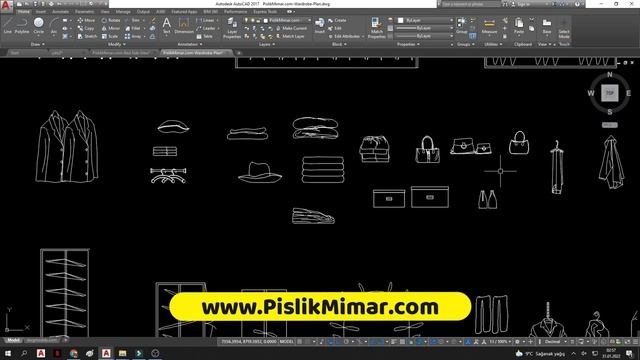
Task: Click the TOP face of ViewCube
Action: pos(609,93)
